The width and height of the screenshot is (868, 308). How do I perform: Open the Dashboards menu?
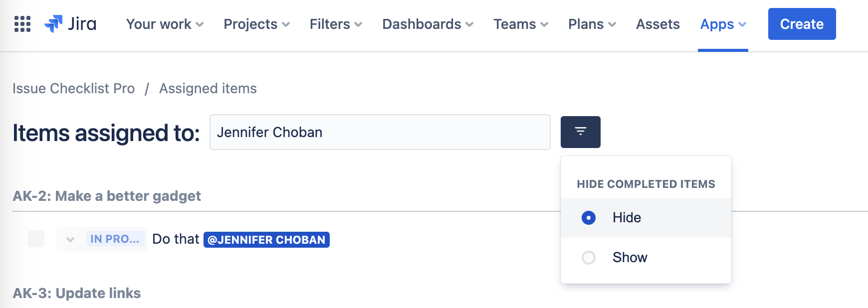pos(428,24)
